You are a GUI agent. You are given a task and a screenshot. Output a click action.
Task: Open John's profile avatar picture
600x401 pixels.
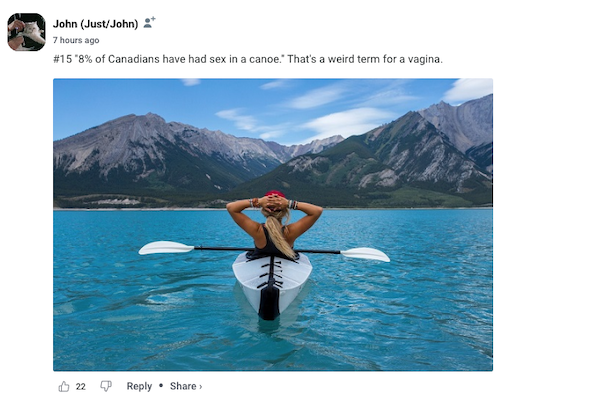26,32
